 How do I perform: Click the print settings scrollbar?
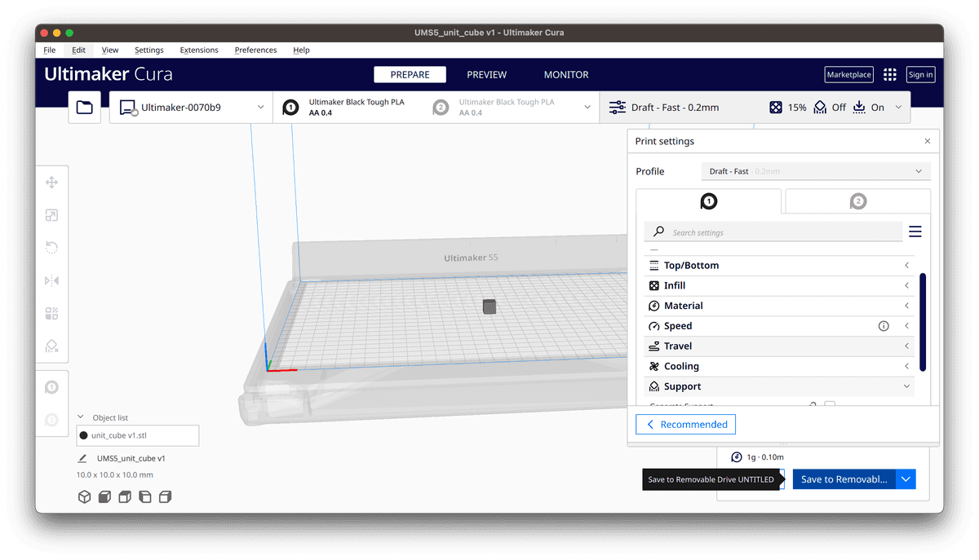(x=923, y=322)
